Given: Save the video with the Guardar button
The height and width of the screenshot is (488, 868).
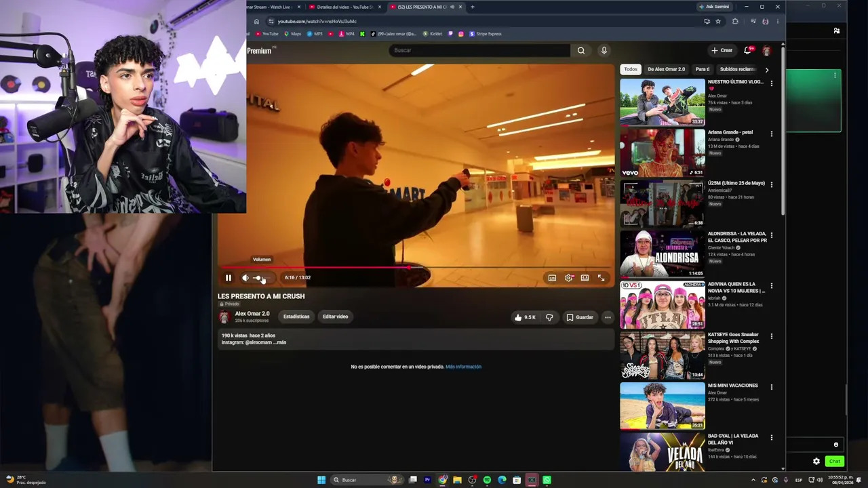Looking at the screenshot, I should pyautogui.click(x=580, y=317).
